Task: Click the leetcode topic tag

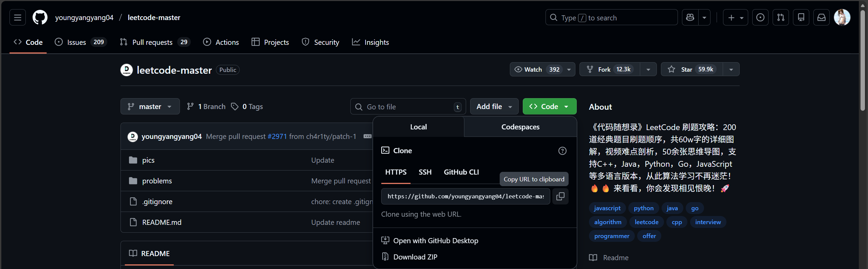Action: pos(647,222)
